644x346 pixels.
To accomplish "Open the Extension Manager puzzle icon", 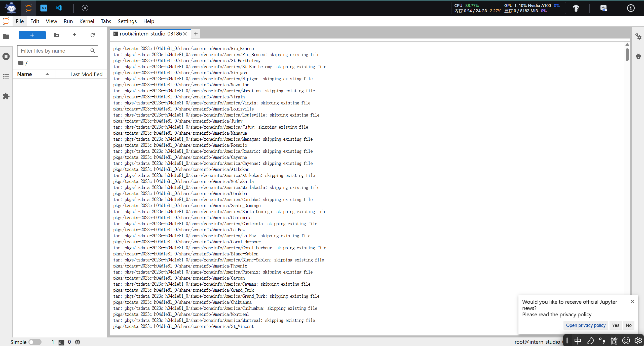I will pyautogui.click(x=6, y=96).
